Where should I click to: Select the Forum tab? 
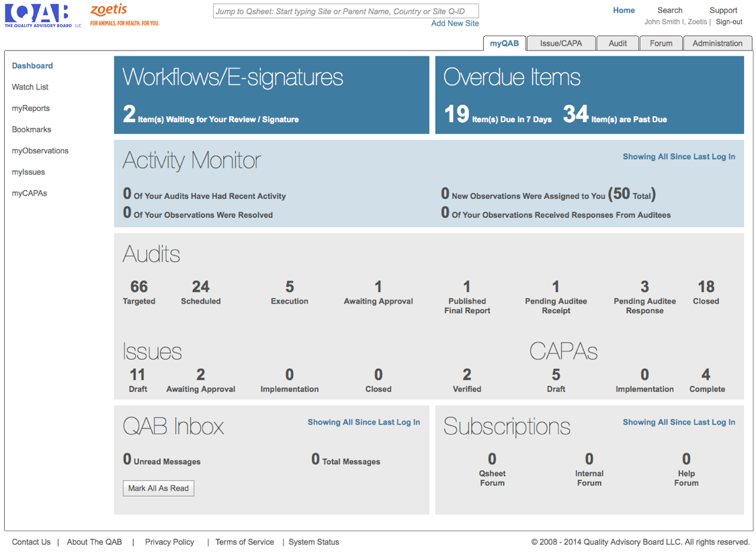coord(661,43)
